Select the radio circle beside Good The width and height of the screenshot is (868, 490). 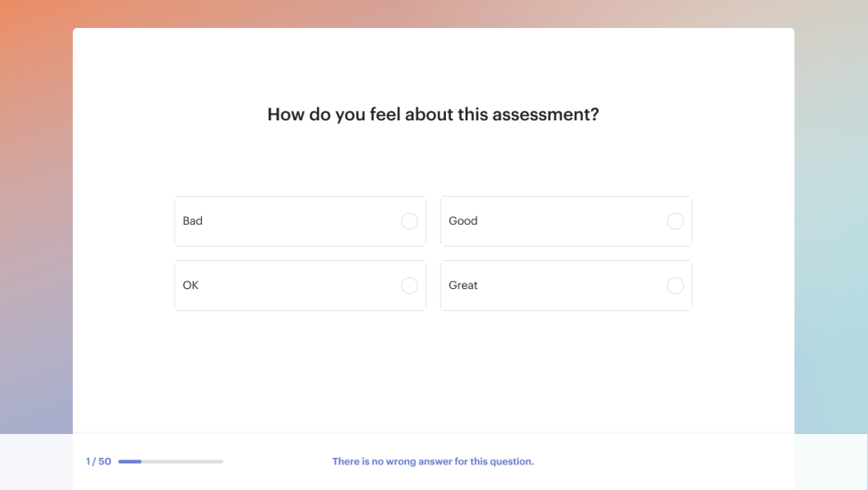pos(676,221)
